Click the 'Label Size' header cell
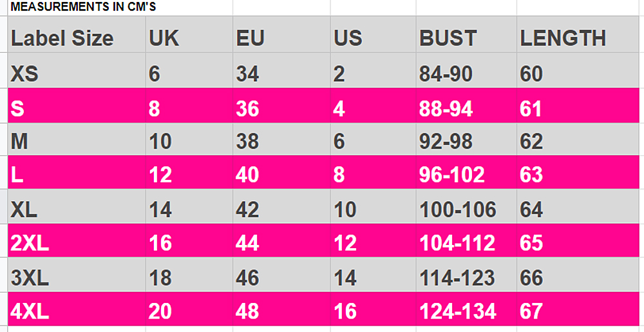 click(x=62, y=39)
